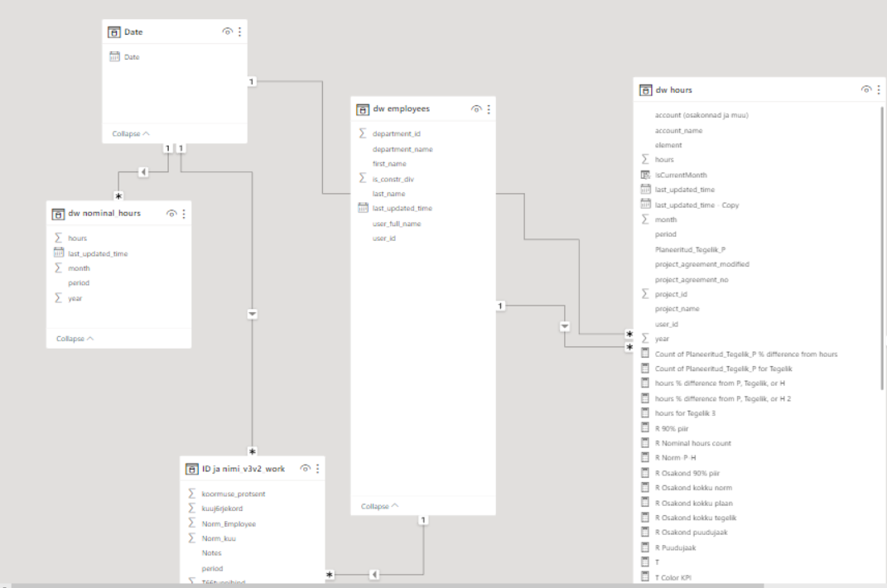Click sigma icon beside project_id
Viewport: 887px width, 588px height.
tap(645, 294)
